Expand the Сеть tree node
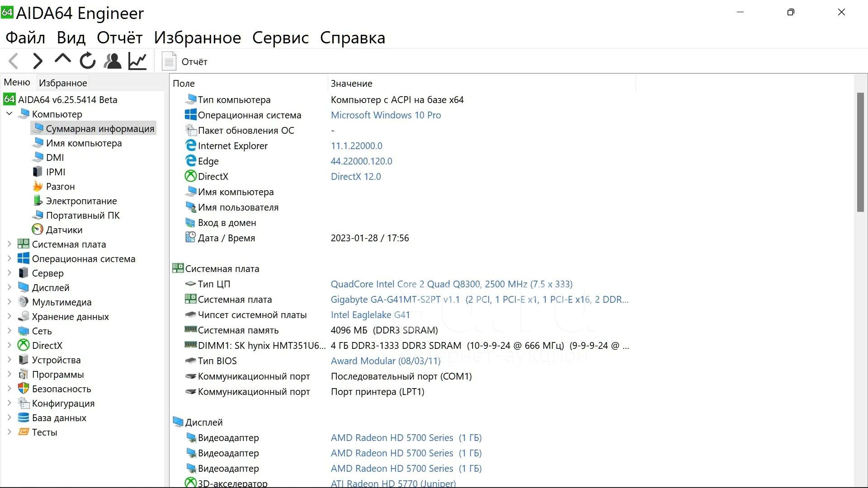Image resolution: width=868 pixels, height=488 pixels. [x=9, y=331]
